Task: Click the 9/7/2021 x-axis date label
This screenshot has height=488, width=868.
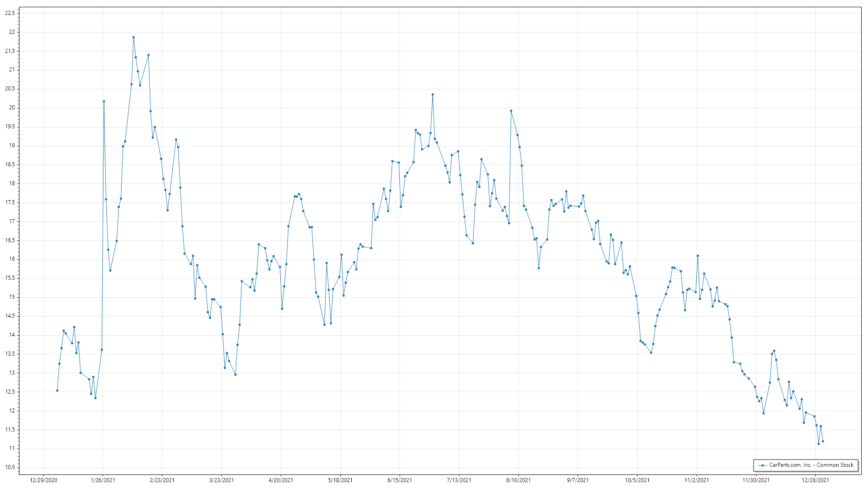Action: click(578, 480)
